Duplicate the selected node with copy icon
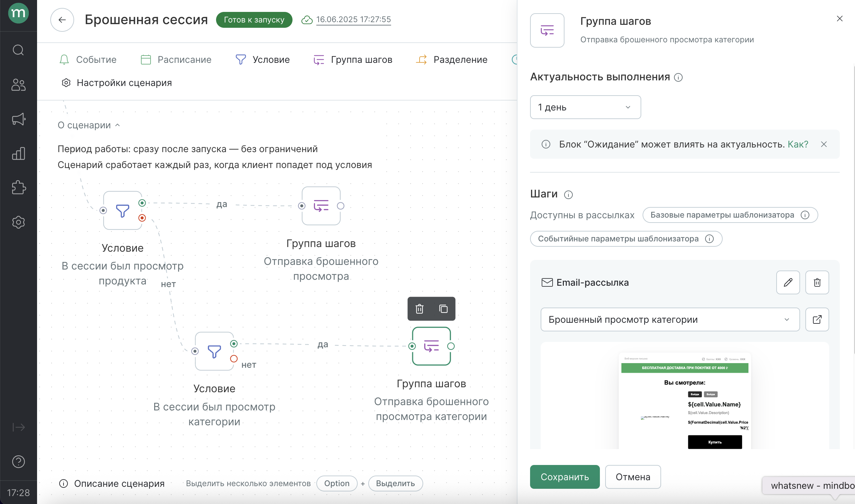 [x=443, y=309]
